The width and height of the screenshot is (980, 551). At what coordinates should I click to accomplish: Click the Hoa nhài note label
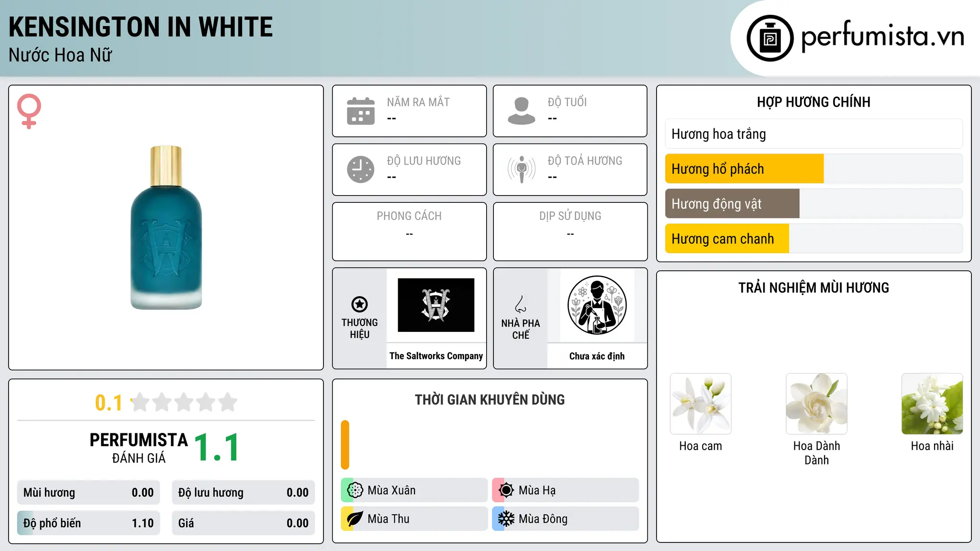(932, 446)
